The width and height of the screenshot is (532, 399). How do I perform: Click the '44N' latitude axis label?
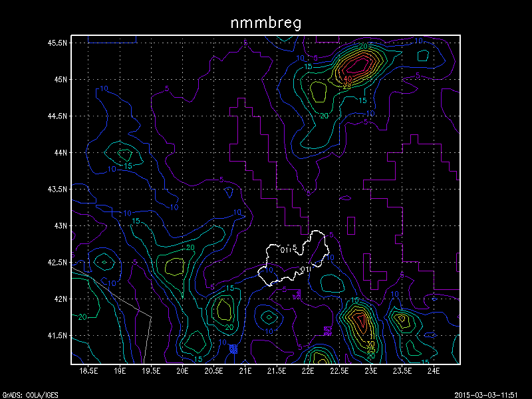click(60, 153)
